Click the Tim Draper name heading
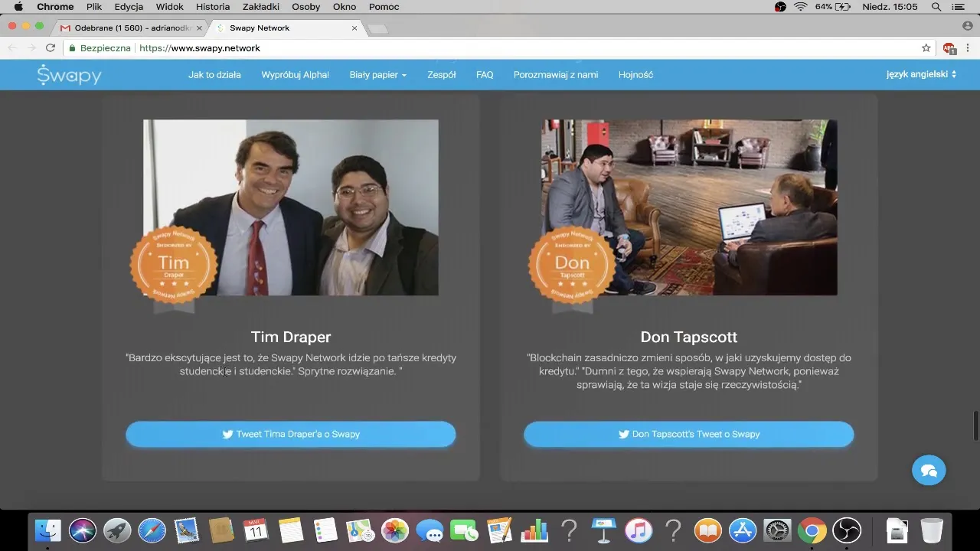Viewport: 980px width, 551px height. 291,337
